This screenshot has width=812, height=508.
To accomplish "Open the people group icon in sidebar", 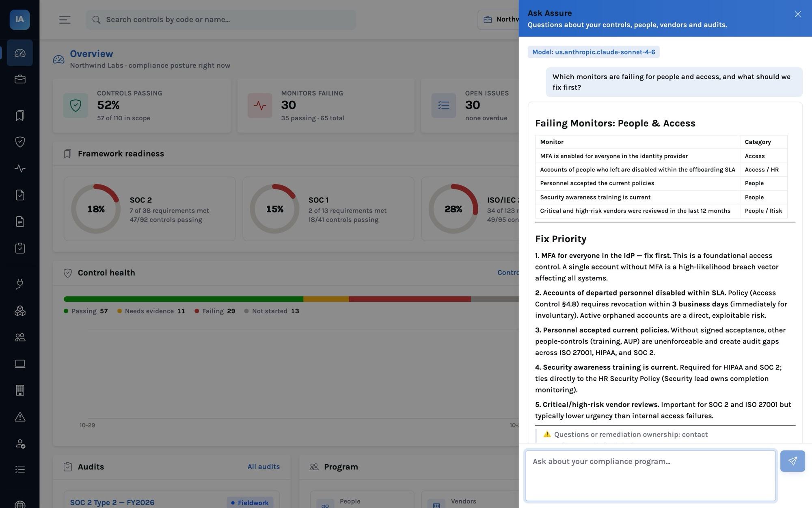I will (20, 337).
